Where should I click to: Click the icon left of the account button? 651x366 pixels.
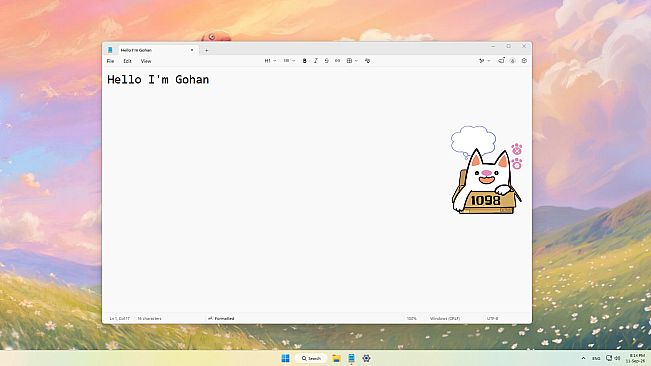(501, 61)
